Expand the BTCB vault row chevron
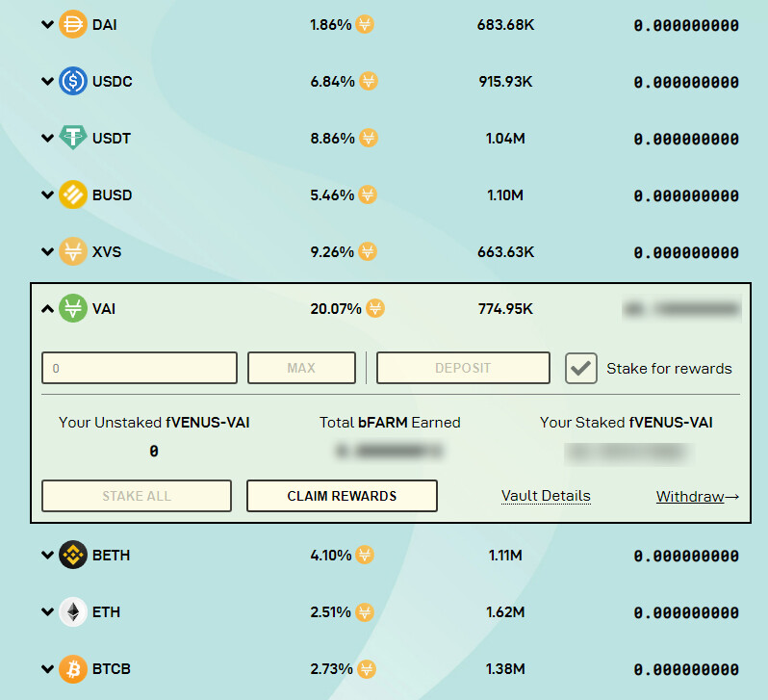The height and width of the screenshot is (700, 768). click(x=47, y=668)
